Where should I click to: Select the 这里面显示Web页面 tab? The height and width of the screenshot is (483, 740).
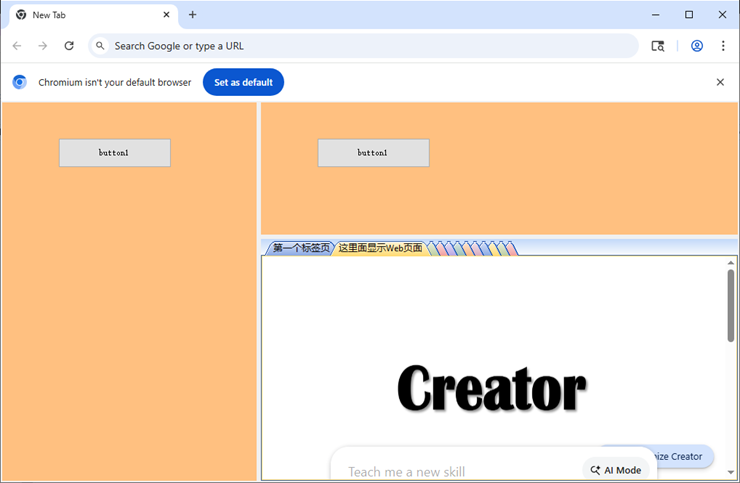click(380, 248)
